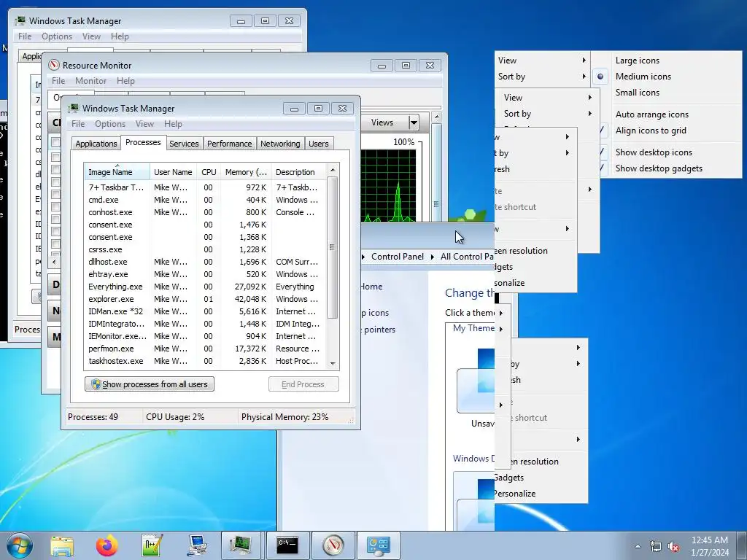The height and width of the screenshot is (560, 747).
Task: Click Show processes from all users
Action: (x=150, y=384)
